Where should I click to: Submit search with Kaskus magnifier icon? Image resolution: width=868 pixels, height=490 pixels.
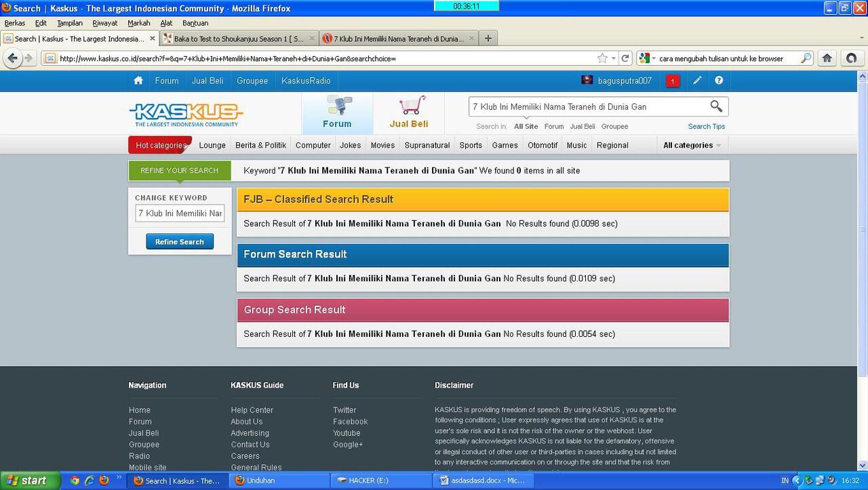click(x=716, y=106)
